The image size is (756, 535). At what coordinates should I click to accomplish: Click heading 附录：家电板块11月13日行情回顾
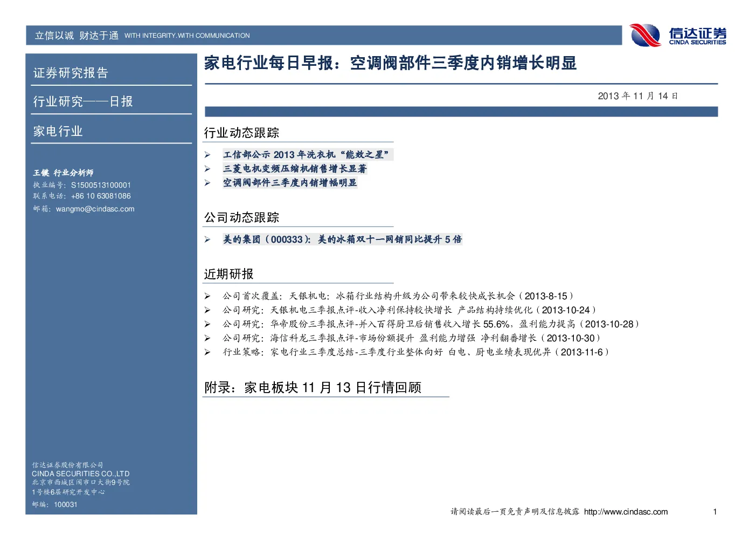tap(313, 387)
